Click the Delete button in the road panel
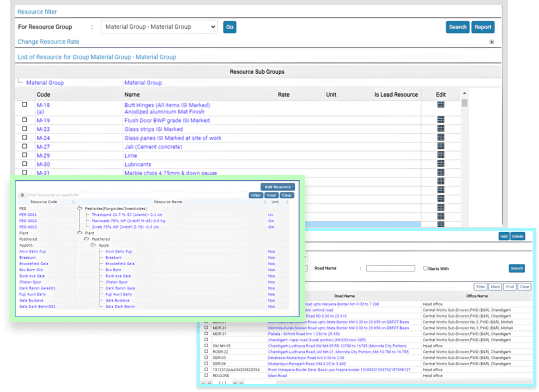The width and height of the screenshot is (539, 392). [517, 236]
